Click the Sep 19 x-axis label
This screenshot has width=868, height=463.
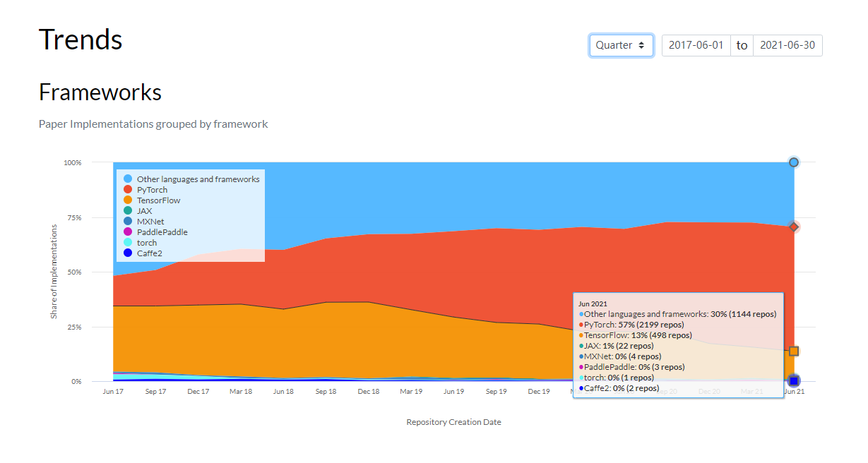click(496, 391)
